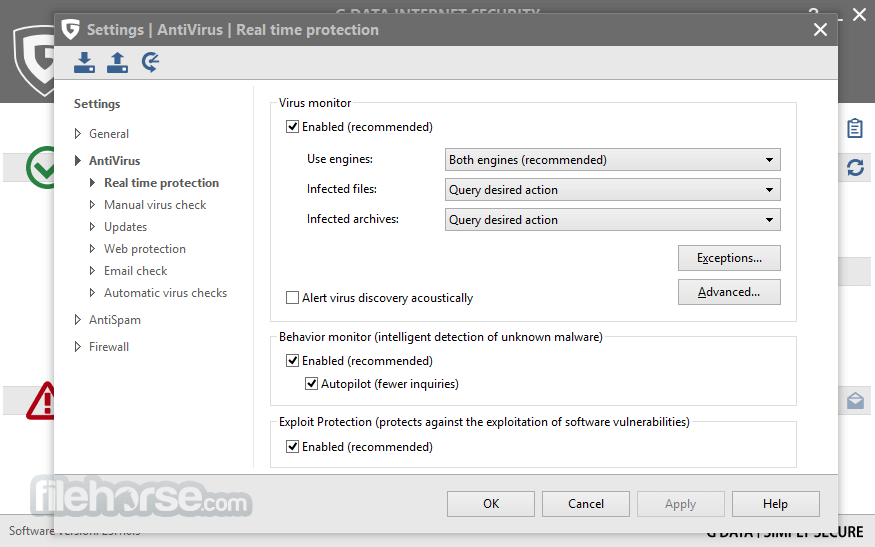The image size is (875, 547).
Task: Select Manual virus check in settings tree
Action: (155, 205)
